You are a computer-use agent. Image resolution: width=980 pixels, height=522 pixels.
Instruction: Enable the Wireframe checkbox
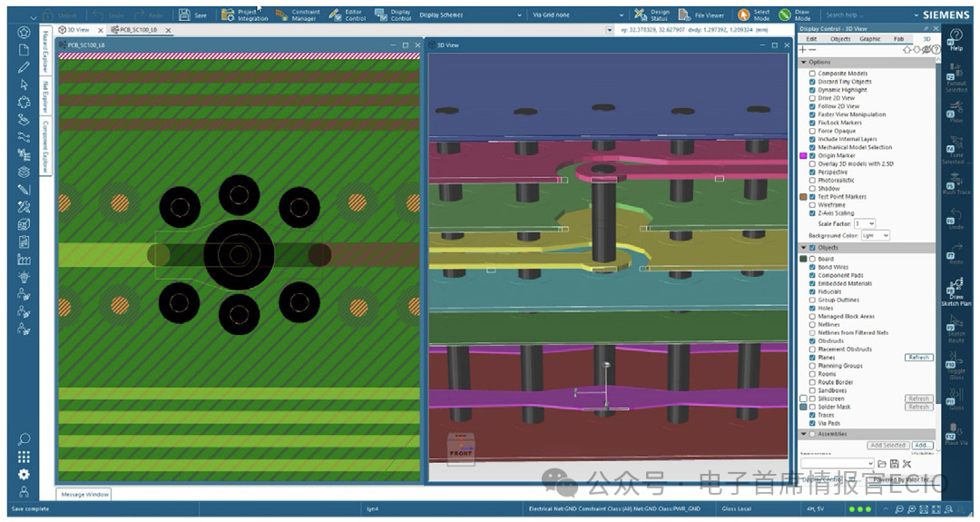click(x=812, y=205)
